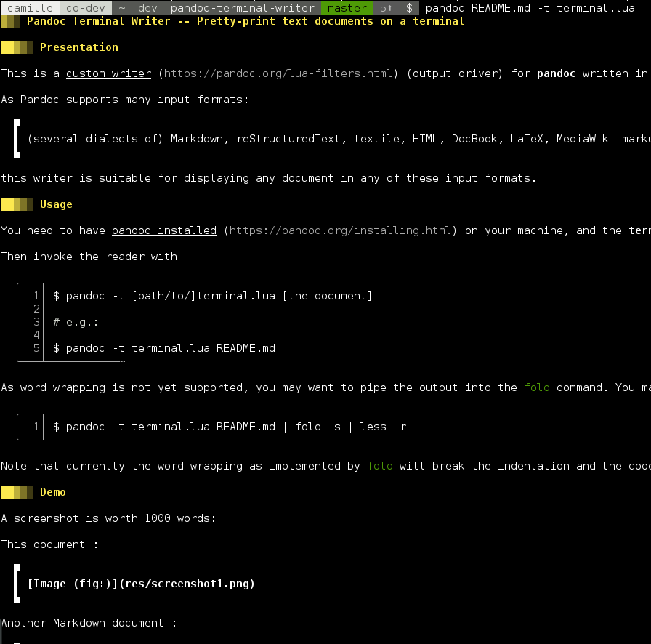Click the green 'fold' in 'implemented by fold'
Image resolution: width=651 pixels, height=644 pixels.
tap(380, 466)
